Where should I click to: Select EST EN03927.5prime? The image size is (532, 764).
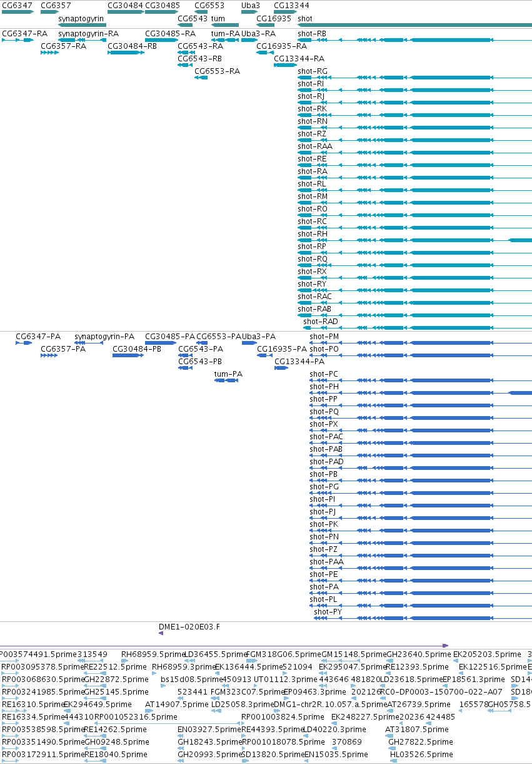(209, 729)
